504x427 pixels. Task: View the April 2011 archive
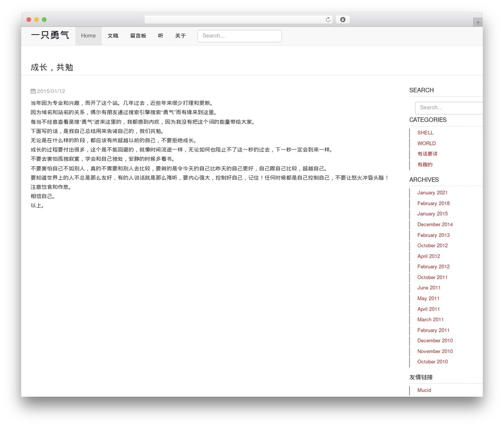(x=428, y=309)
